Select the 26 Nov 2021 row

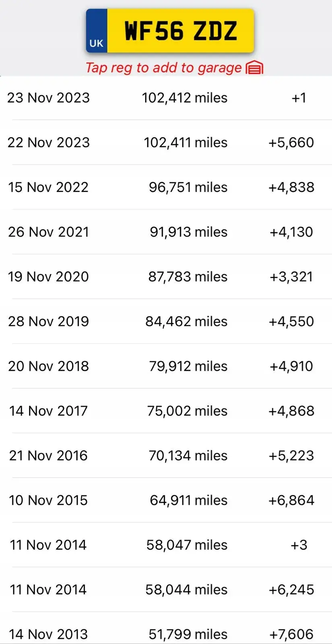[166, 232]
